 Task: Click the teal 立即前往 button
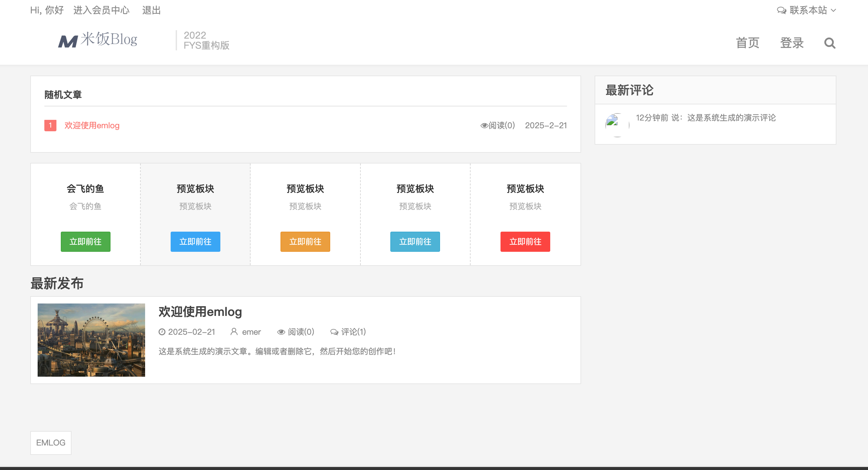(415, 241)
